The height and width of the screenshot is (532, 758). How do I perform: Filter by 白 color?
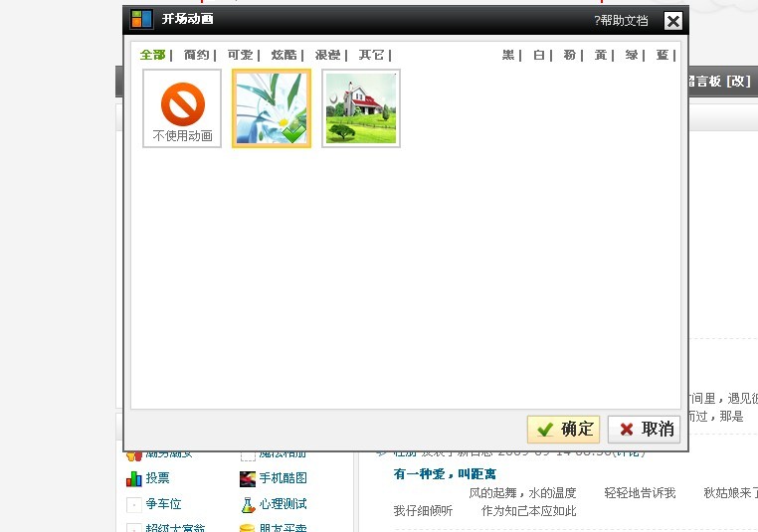(x=539, y=55)
